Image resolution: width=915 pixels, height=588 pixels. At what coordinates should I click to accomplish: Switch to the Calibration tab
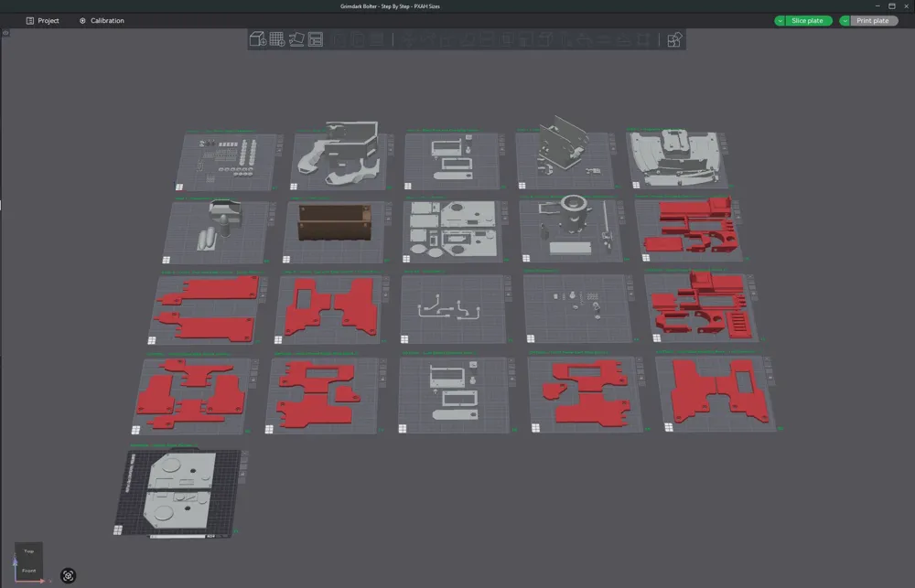coord(102,20)
